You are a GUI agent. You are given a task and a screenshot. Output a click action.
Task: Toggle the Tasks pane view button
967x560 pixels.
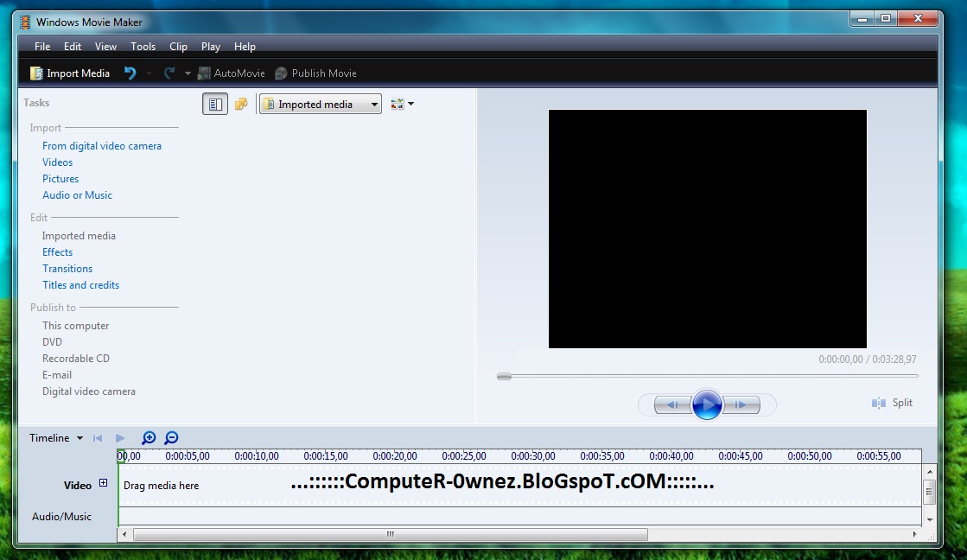[x=215, y=105]
